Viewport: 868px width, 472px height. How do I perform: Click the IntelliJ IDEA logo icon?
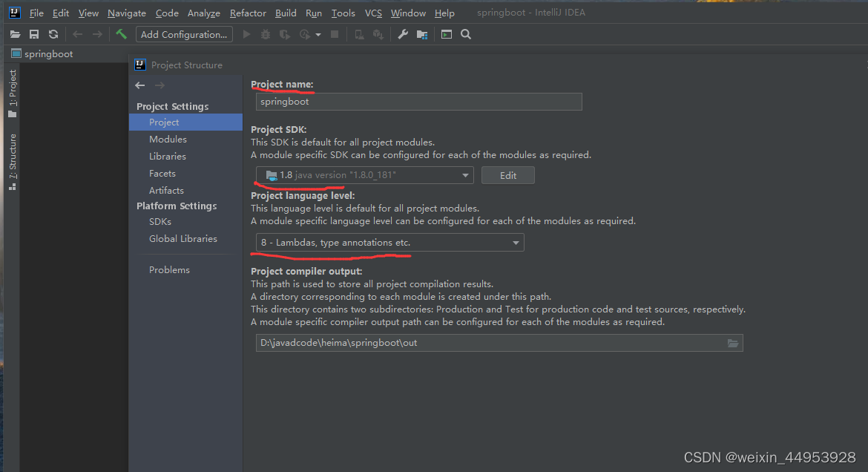point(15,12)
